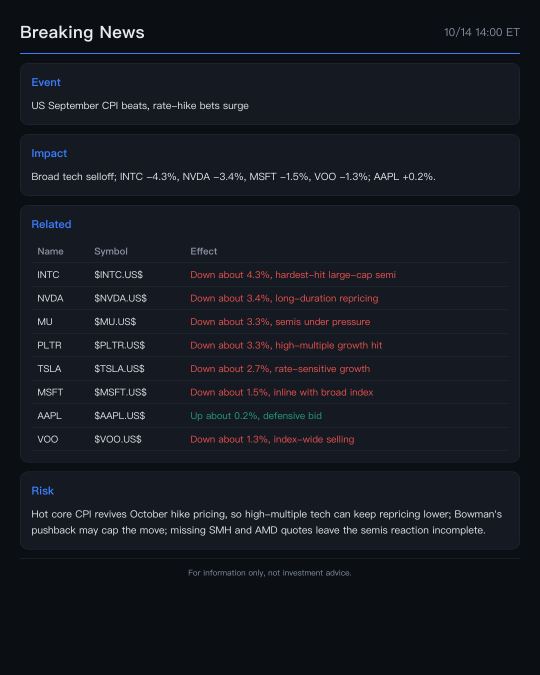Screen dimensions: 540x675
Task: Select the Impact section heading
Action: (x=49, y=153)
